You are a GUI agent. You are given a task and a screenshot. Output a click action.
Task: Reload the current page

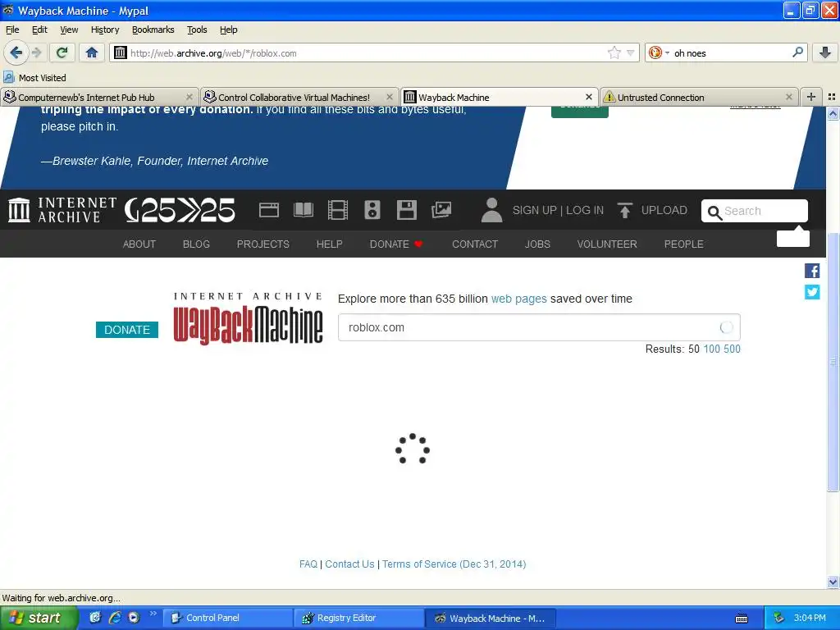pos(62,52)
